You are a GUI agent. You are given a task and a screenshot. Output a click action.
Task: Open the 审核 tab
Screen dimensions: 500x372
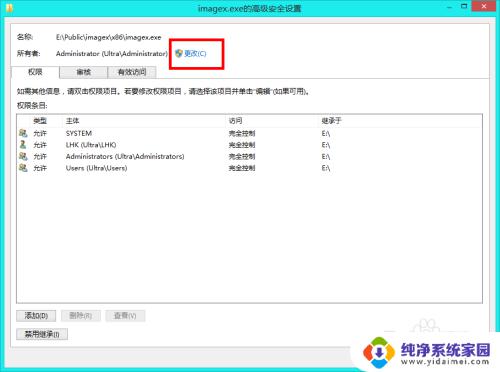pyautogui.click(x=84, y=72)
